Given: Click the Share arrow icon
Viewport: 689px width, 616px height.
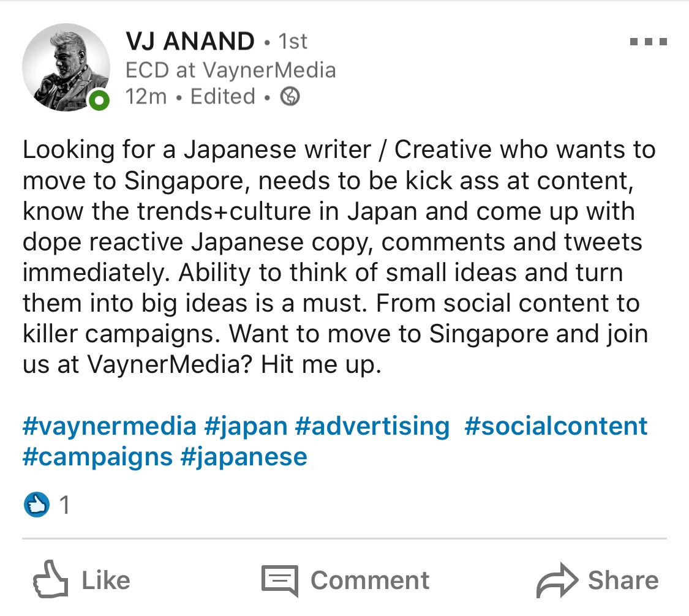Looking at the screenshot, I should coord(556,578).
